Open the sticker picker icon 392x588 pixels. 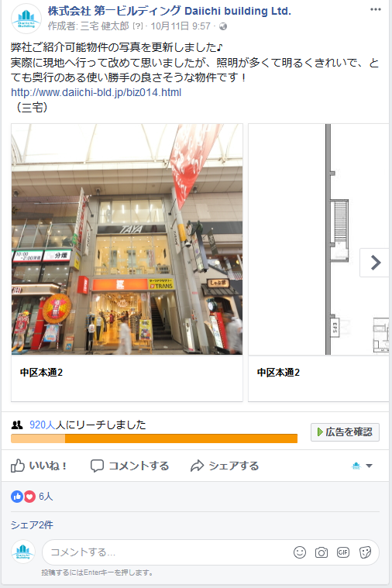pyautogui.click(x=365, y=552)
